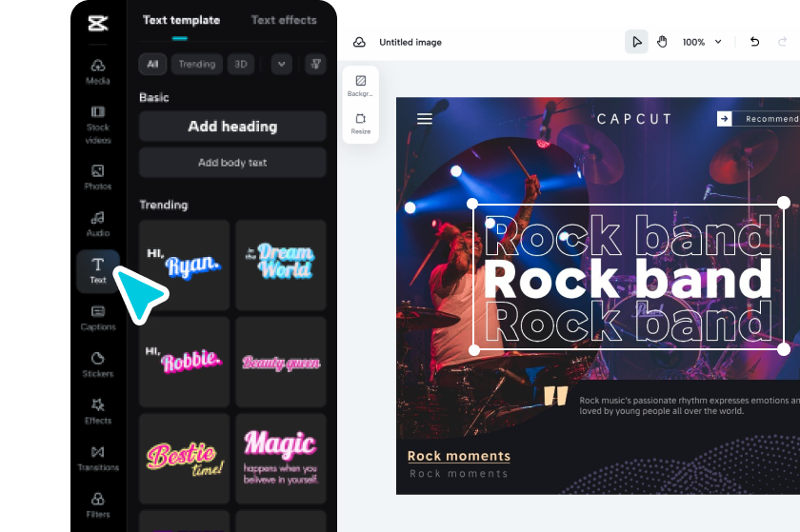Choose the Hi Robbie text template

point(184,362)
